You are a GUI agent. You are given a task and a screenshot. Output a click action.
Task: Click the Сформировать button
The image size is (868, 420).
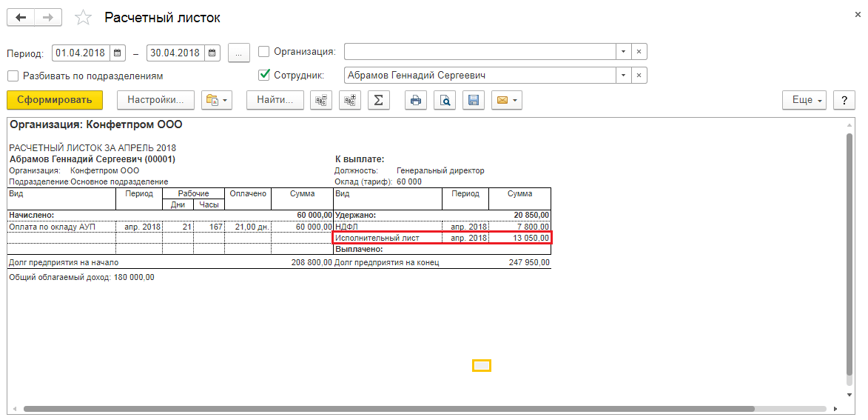click(x=54, y=100)
